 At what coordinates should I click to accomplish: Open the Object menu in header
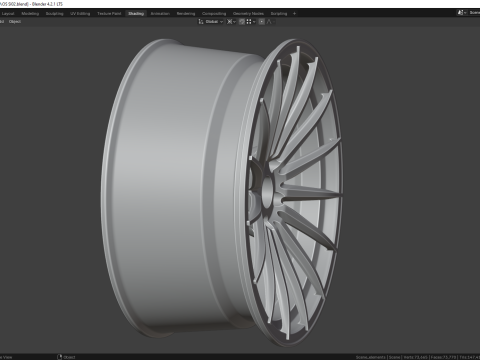tap(15, 22)
